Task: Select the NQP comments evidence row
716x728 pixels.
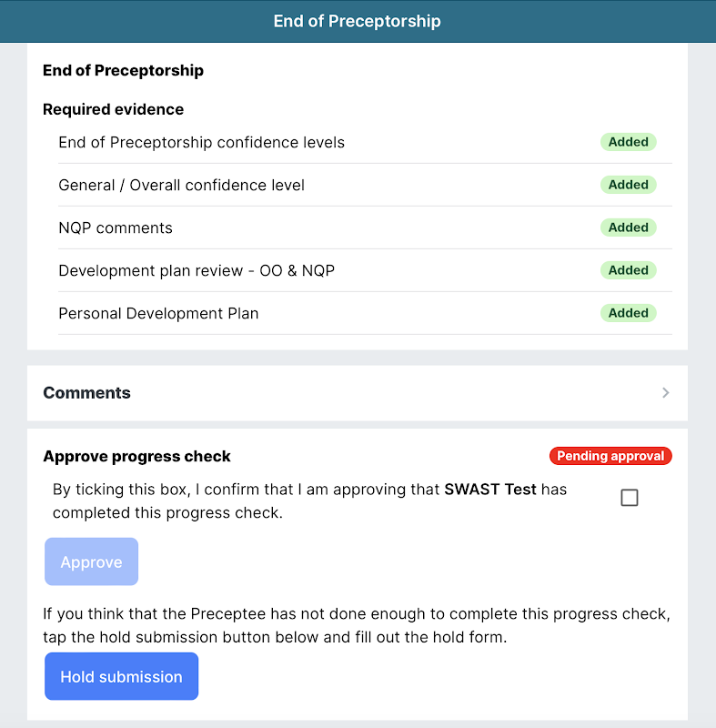Action: [x=116, y=228]
